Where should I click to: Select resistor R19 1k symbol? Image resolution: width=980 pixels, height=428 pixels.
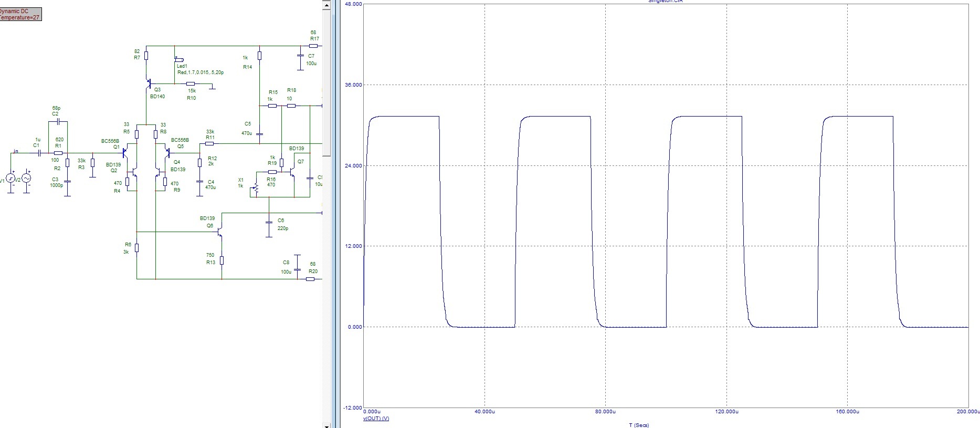[x=281, y=163]
